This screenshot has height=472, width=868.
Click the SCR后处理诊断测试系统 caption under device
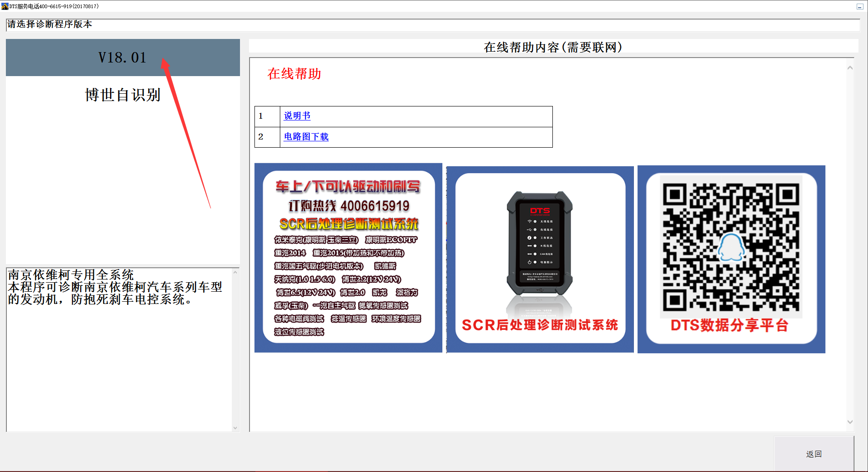[x=540, y=325]
